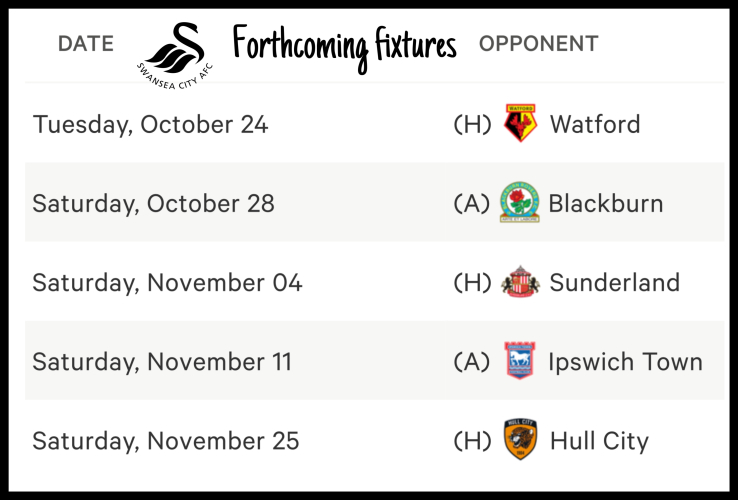This screenshot has width=738, height=500.
Task: Select the Saturday, October 28 fixture date
Action: pyautogui.click(x=153, y=204)
